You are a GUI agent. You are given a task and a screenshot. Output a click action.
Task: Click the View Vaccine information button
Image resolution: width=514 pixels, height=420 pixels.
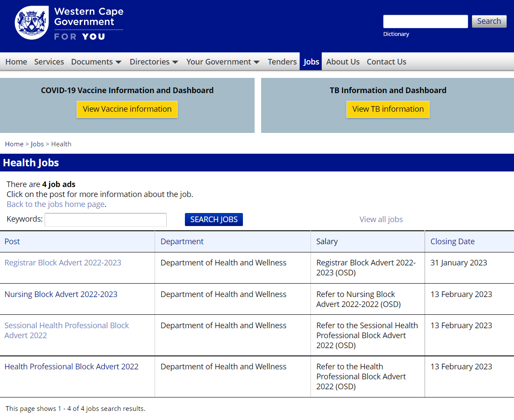[x=127, y=109]
